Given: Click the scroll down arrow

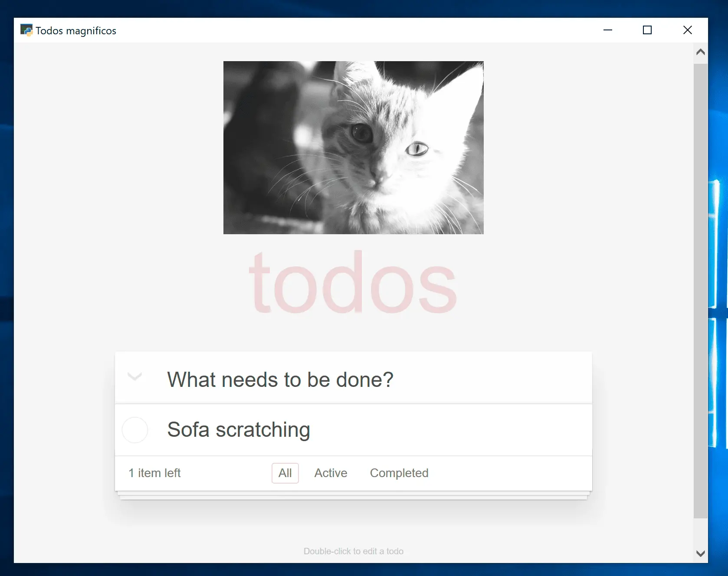Looking at the screenshot, I should coord(700,553).
